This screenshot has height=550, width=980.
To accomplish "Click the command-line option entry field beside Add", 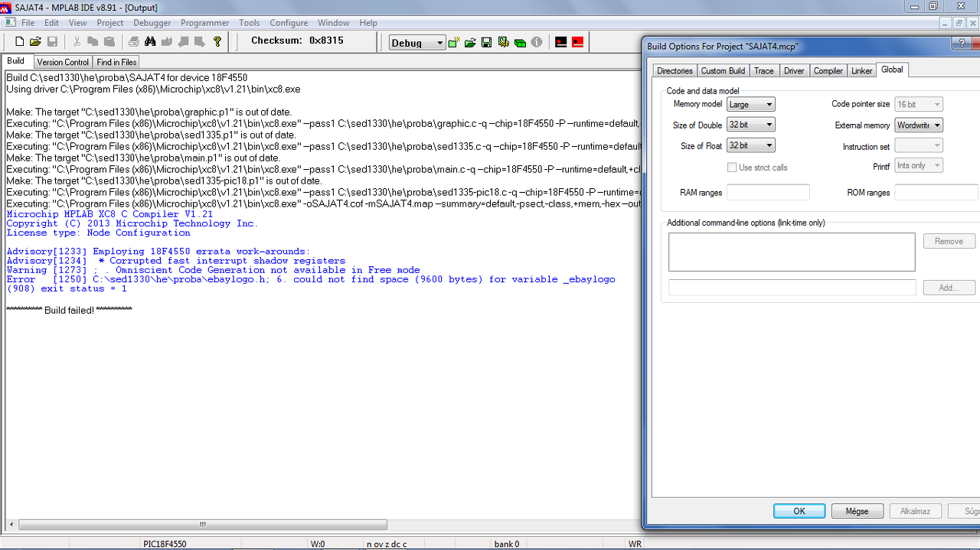I will (792, 288).
